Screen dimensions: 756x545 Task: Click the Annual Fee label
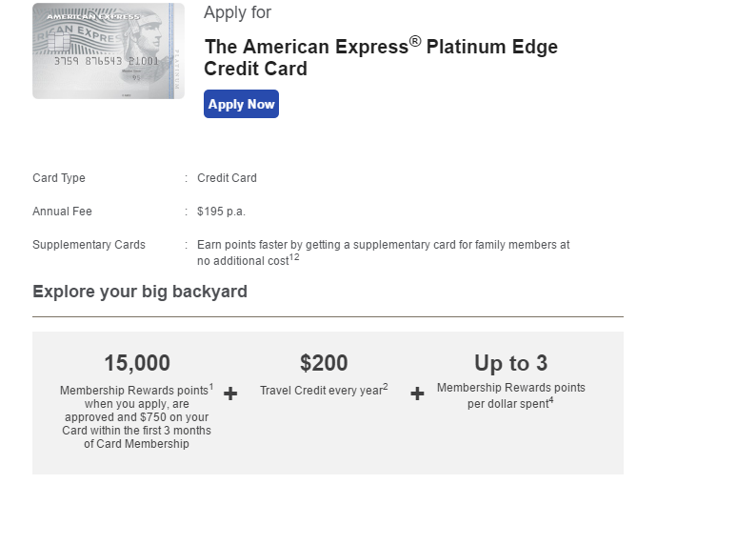62,212
